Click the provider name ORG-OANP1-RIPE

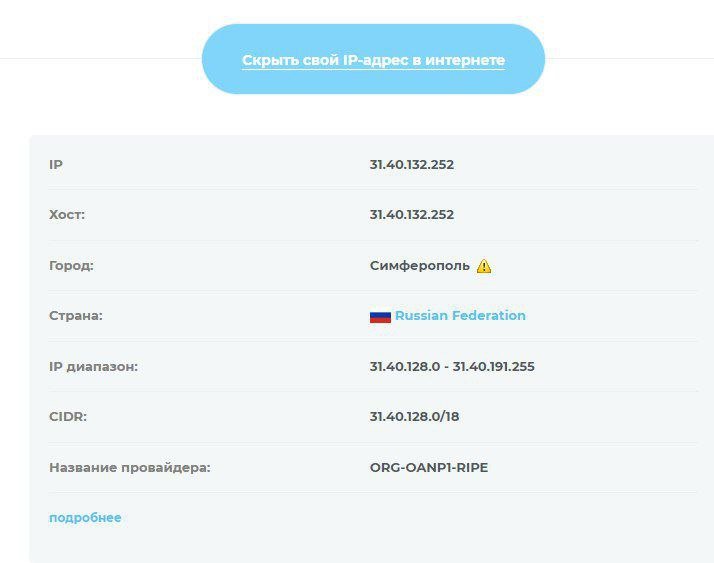point(429,467)
